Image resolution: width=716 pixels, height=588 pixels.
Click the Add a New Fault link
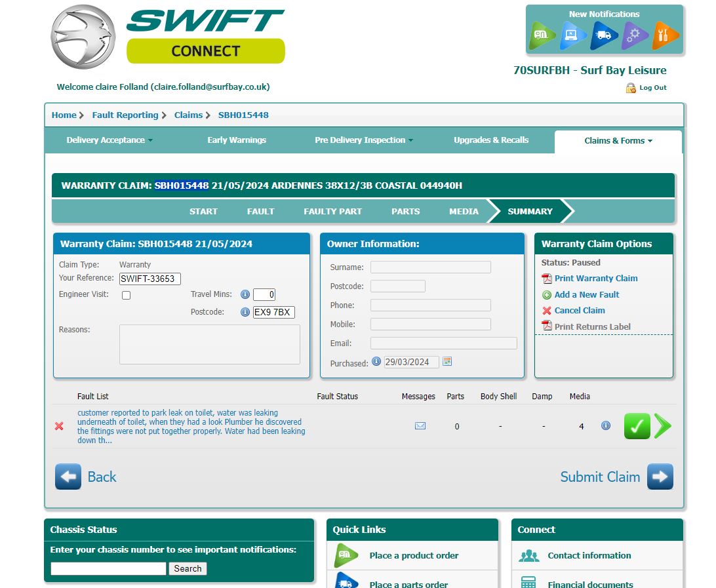[587, 295]
